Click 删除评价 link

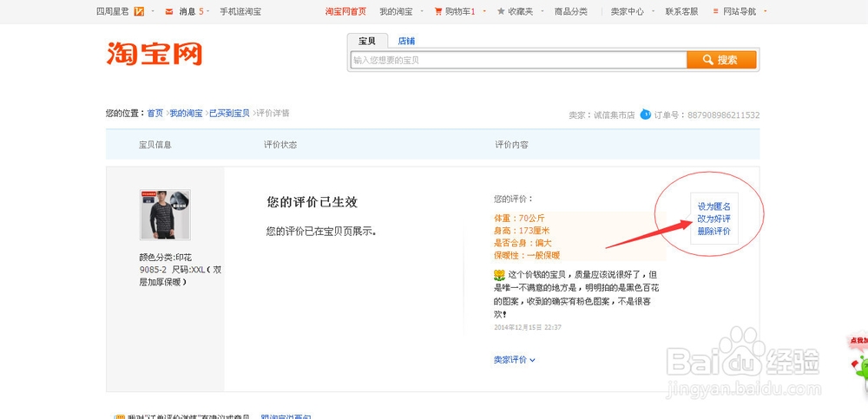[x=714, y=232]
